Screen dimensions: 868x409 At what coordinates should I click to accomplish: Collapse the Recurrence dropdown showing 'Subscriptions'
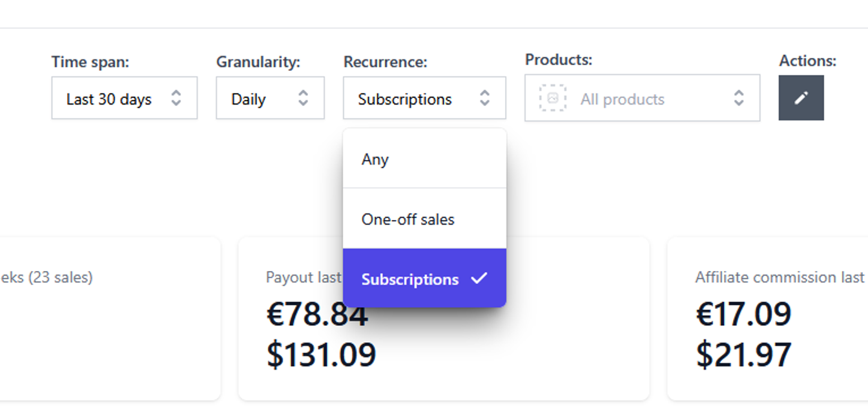click(x=424, y=99)
